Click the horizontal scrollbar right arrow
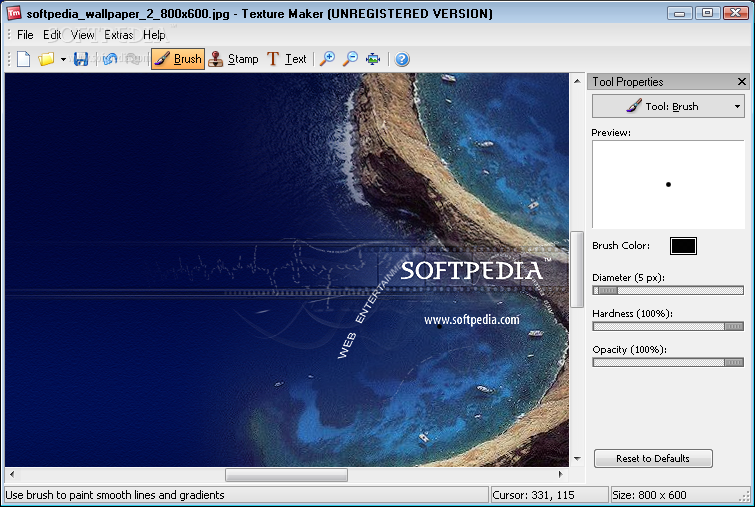The width and height of the screenshot is (755, 507). click(560, 474)
